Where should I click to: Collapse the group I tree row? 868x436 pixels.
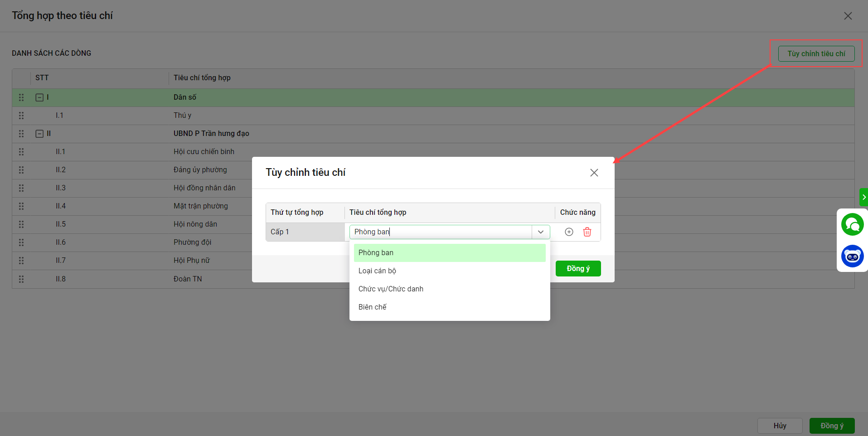[39, 97]
